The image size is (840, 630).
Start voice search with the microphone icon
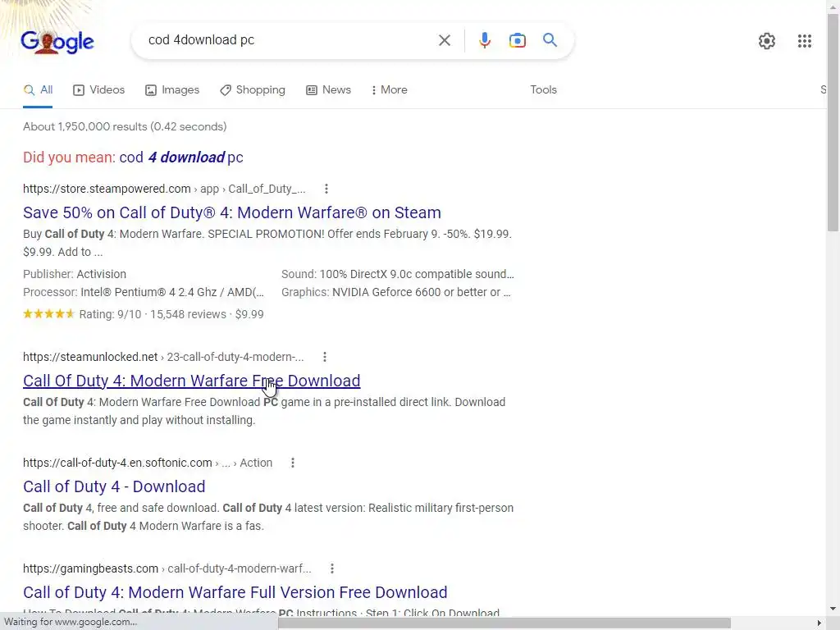[x=484, y=40]
